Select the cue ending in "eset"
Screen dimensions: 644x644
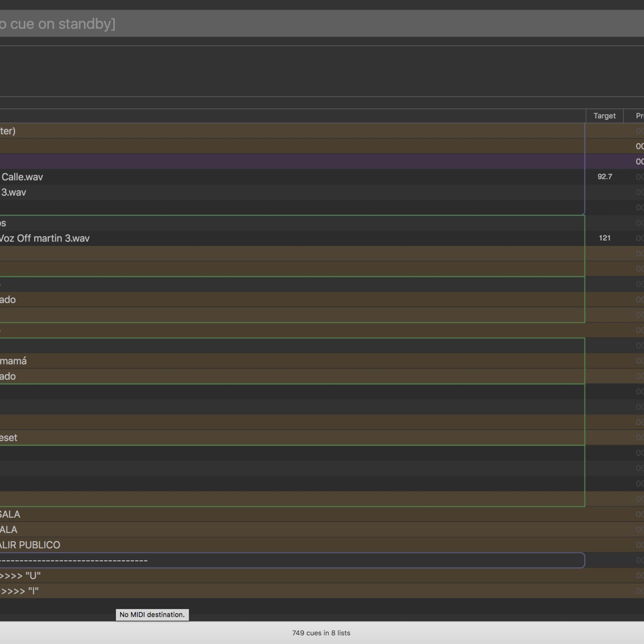(x=9, y=438)
